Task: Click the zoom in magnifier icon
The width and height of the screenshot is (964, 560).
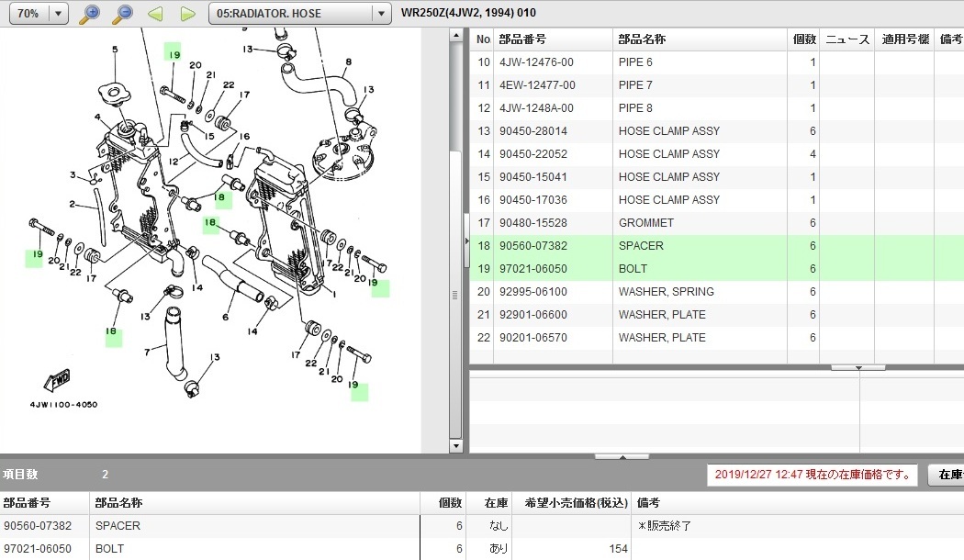Action: pos(90,14)
